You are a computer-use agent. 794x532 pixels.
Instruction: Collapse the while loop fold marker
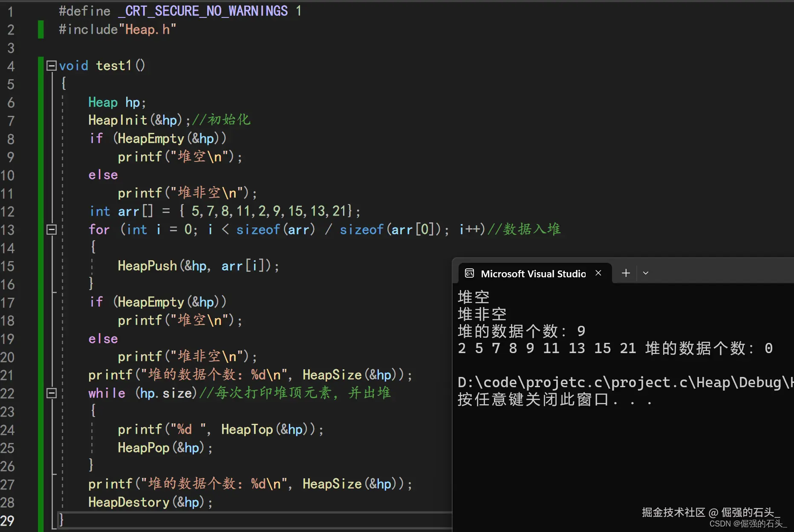coord(51,393)
